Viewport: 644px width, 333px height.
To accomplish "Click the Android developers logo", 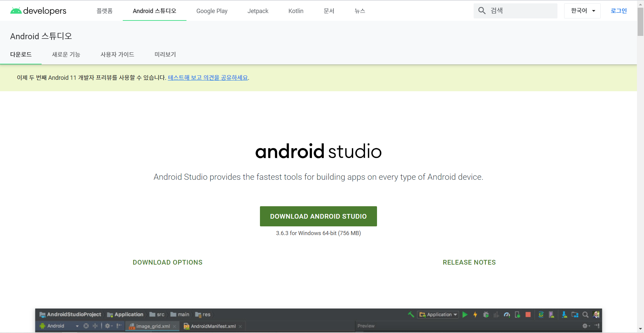I will (38, 11).
